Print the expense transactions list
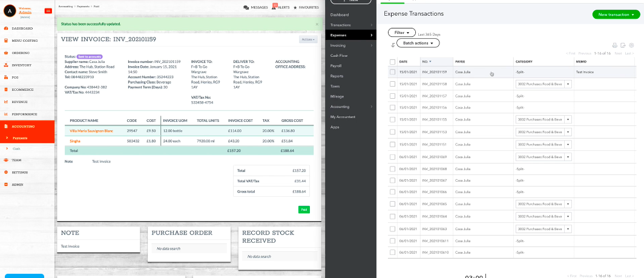The image size is (644, 278). click(615, 45)
